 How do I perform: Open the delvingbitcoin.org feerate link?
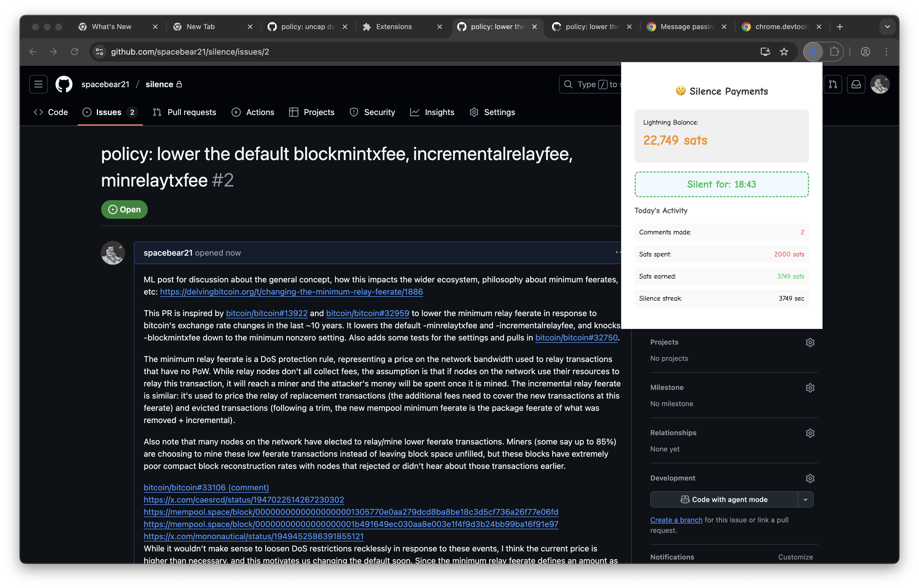point(291,292)
